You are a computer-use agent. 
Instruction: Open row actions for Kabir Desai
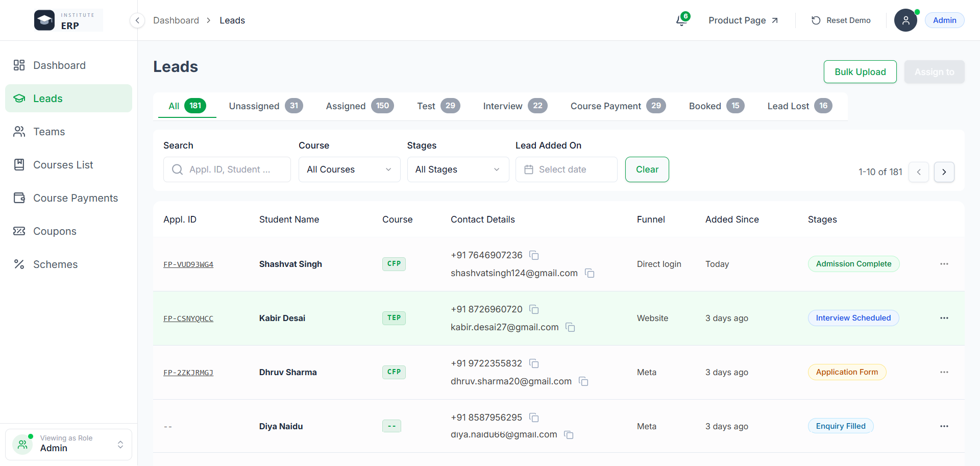click(x=944, y=318)
